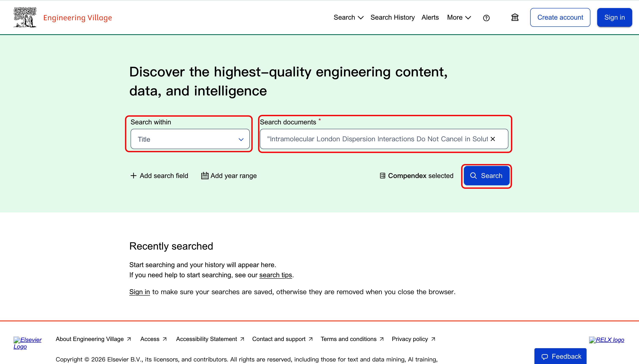Click the institution building icon
Viewport: 639px width, 364px height.
click(515, 18)
